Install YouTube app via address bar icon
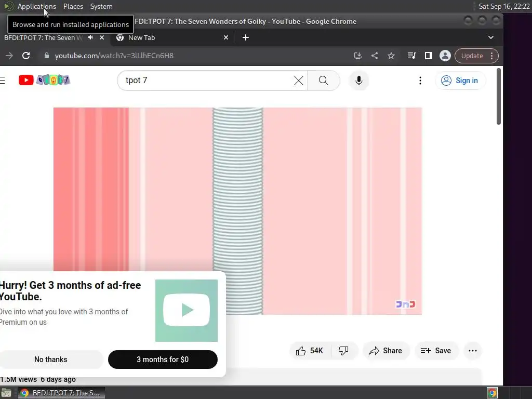Viewport: 532px width, 399px height. click(x=357, y=56)
